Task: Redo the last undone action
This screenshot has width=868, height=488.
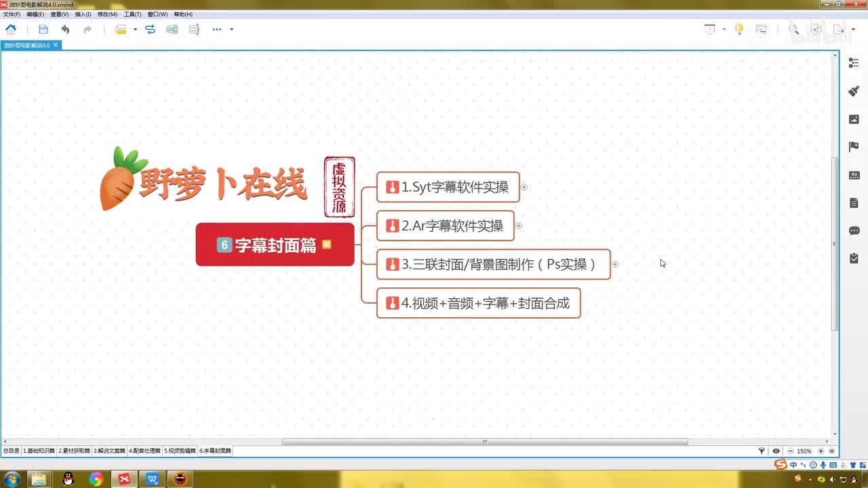Action: coord(87,29)
